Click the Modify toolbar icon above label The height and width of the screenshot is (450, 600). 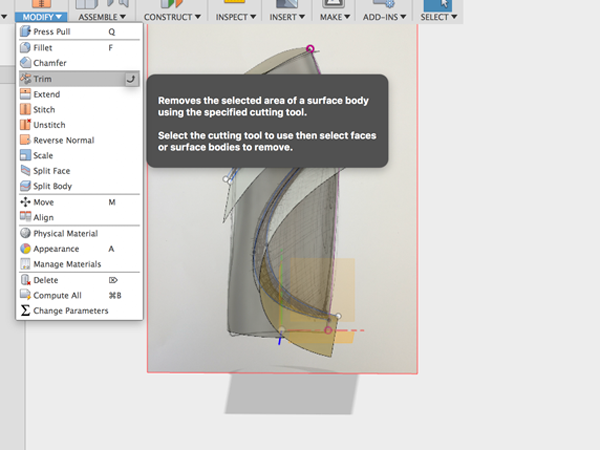pos(41,4)
